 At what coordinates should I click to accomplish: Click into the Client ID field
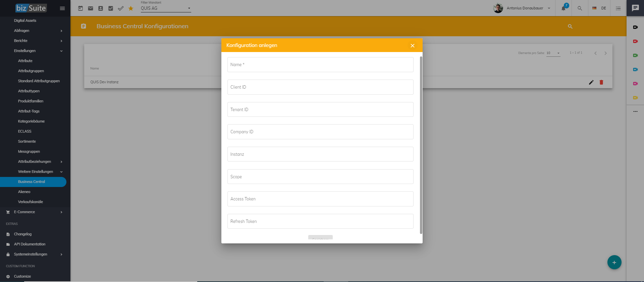point(320,87)
